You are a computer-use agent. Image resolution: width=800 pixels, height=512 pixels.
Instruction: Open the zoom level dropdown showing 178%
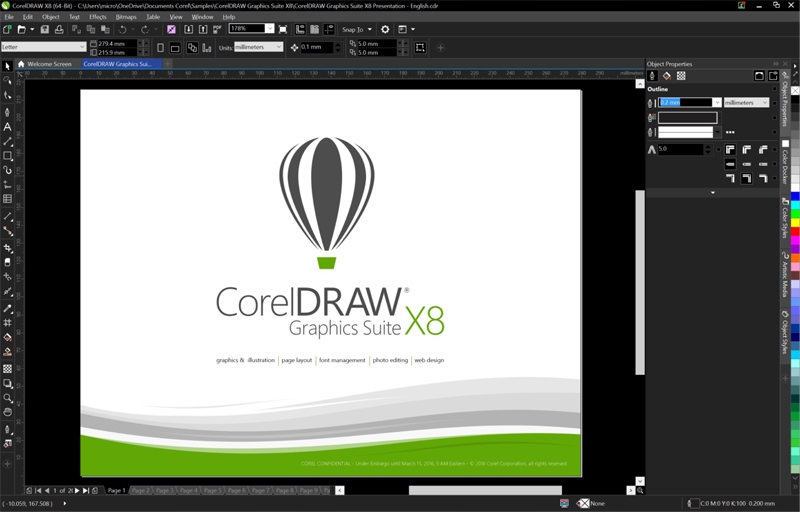(x=269, y=29)
